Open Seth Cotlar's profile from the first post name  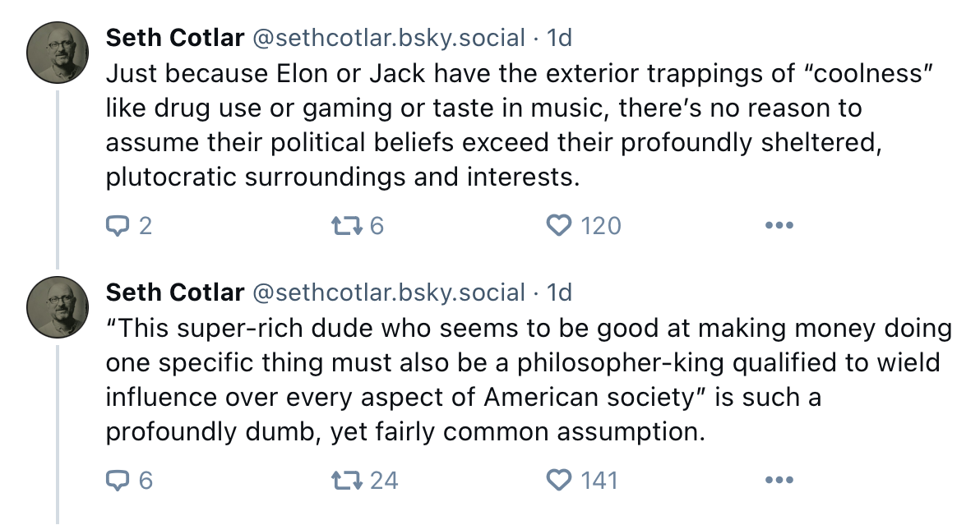[175, 38]
